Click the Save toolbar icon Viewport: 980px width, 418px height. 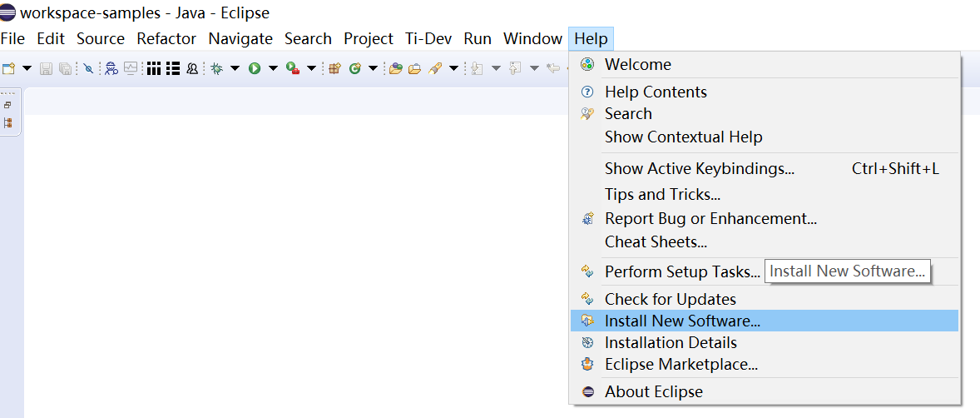[47, 68]
